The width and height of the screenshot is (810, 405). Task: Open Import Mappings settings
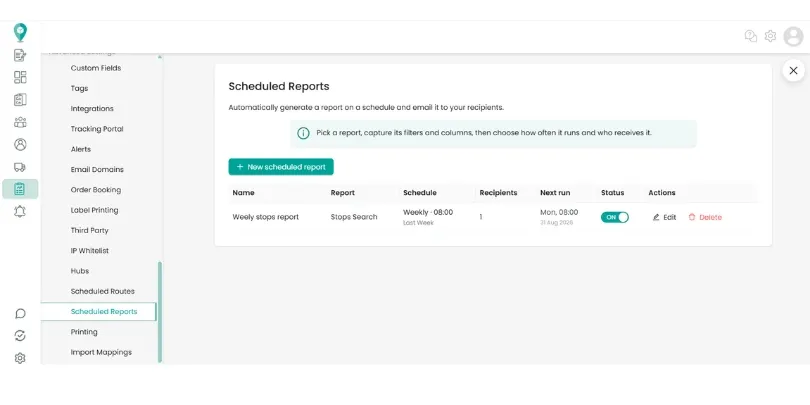click(x=101, y=352)
